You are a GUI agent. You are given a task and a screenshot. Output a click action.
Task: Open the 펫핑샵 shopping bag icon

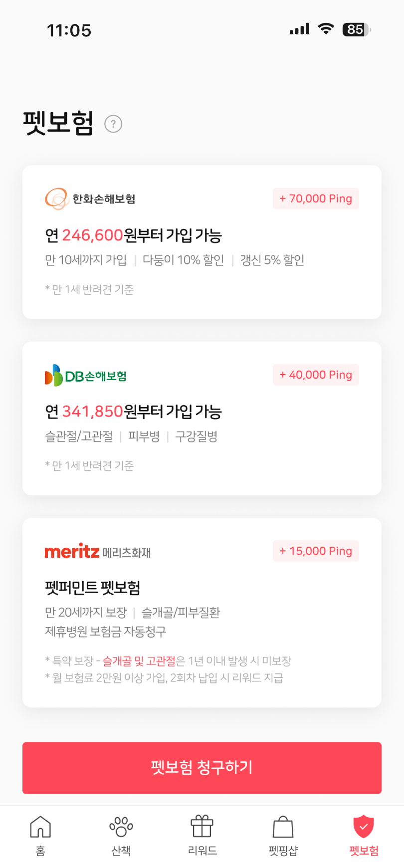(x=283, y=827)
